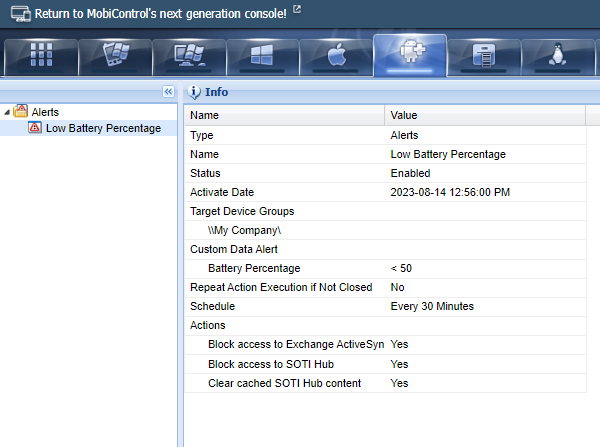Click the Enabled status value
This screenshot has height=447, width=600.
click(x=410, y=173)
